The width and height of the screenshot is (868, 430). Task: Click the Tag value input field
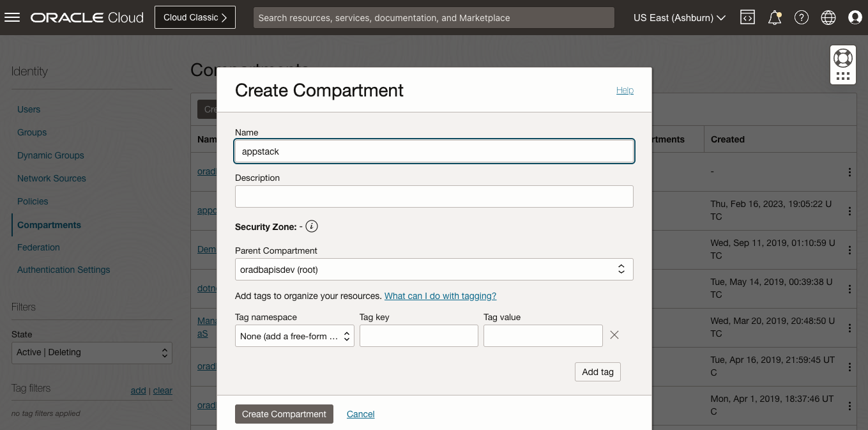click(543, 336)
